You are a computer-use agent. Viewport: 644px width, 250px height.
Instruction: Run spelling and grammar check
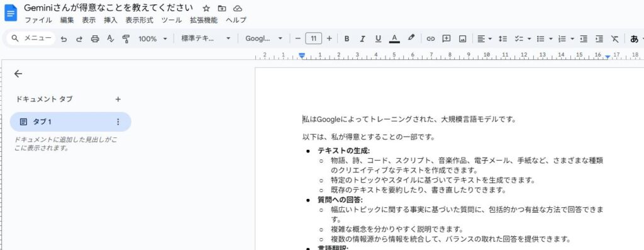tap(110, 38)
